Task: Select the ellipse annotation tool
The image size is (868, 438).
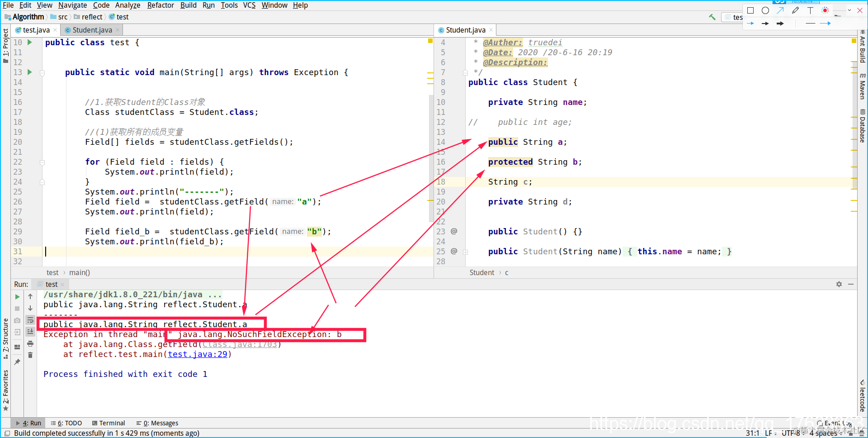Action: (765, 10)
